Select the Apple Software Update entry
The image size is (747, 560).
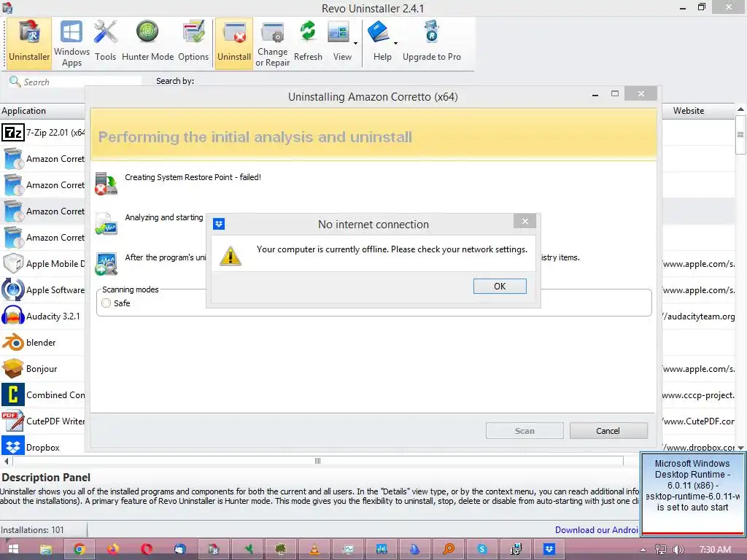coord(42,290)
